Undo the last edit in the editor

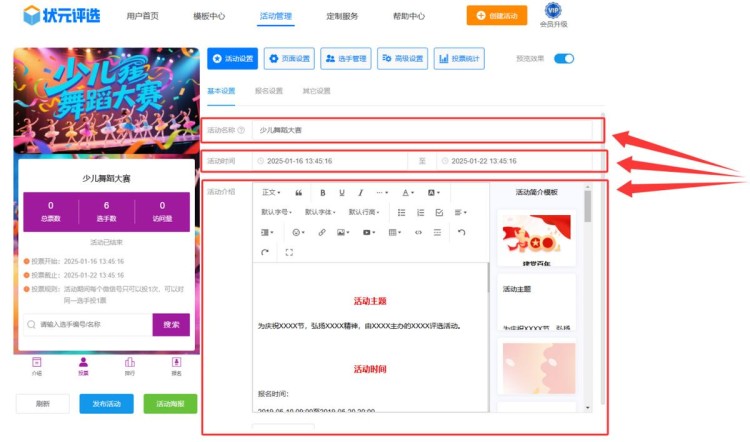(x=461, y=232)
